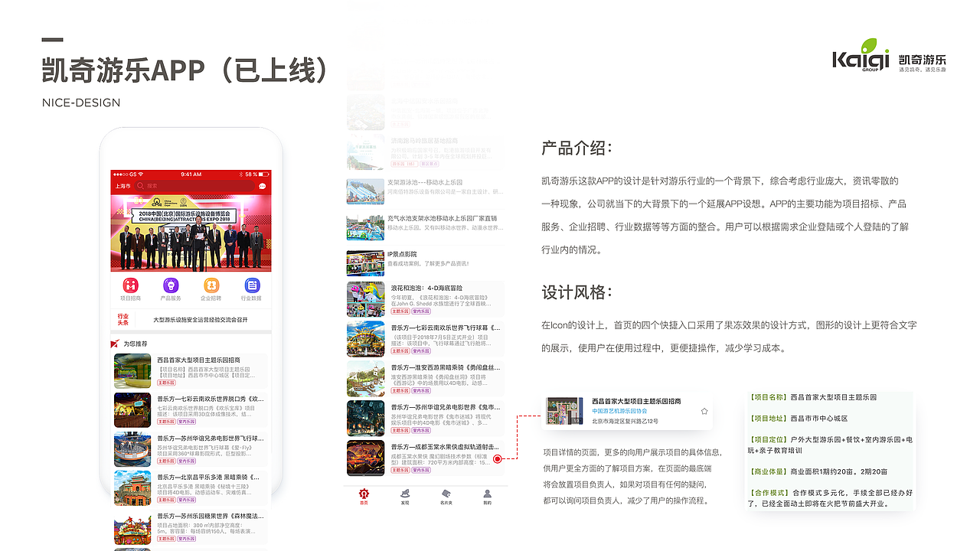Open the 名片夹 card-holder icon
Image resolution: width=980 pixels, height=551 pixels.
tap(446, 494)
